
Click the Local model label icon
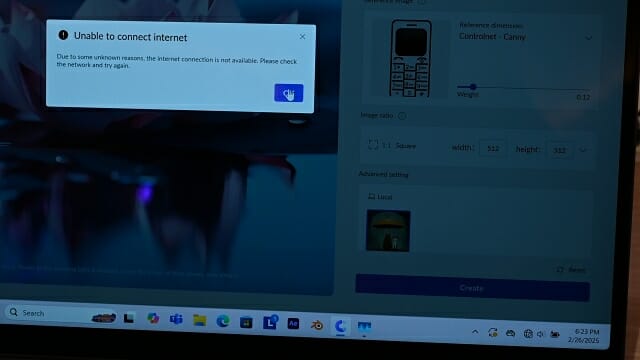click(x=371, y=196)
